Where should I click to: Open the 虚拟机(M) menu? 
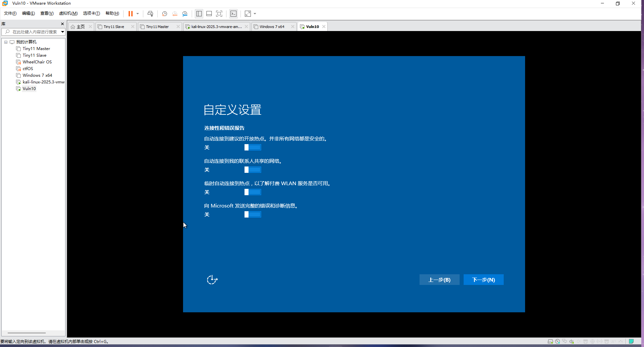[68, 13]
